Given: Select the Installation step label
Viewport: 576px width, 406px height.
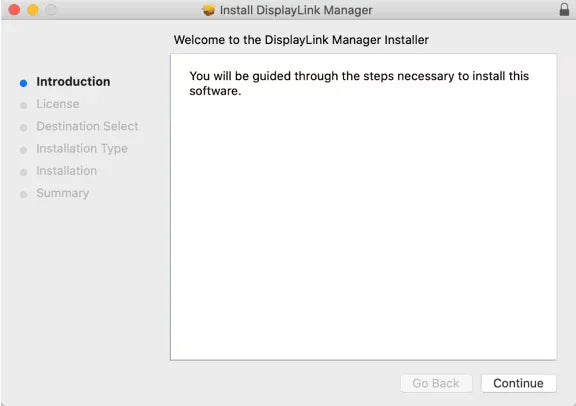Looking at the screenshot, I should tap(66, 171).
